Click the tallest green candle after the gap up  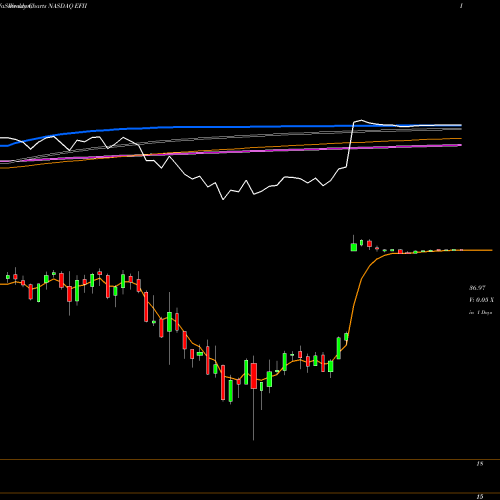(354, 246)
